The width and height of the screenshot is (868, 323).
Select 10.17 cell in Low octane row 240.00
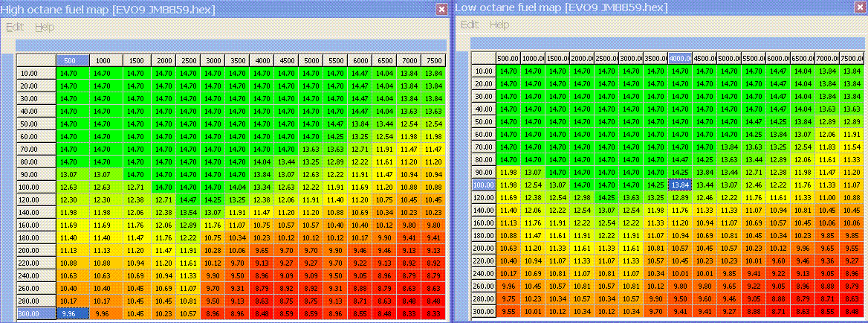click(x=508, y=273)
